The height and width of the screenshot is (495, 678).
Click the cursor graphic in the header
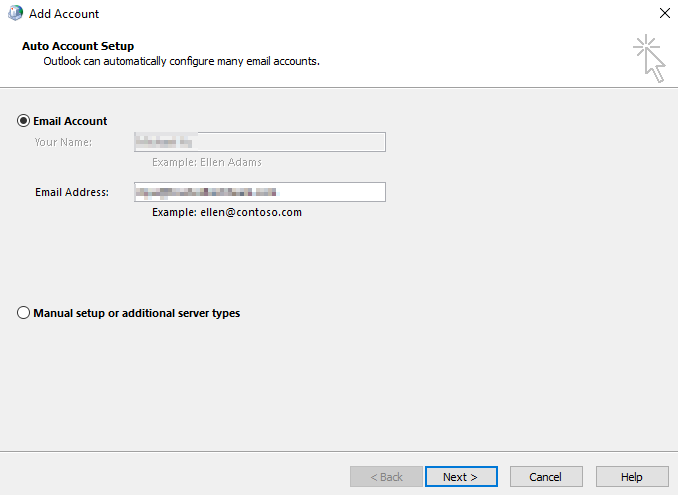tap(649, 58)
